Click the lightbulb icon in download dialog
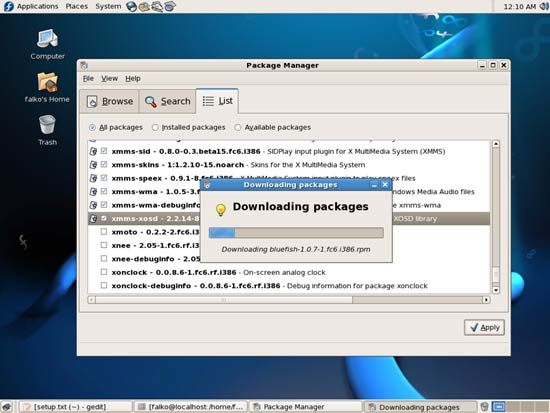Viewport: 550px width, 413px height. (221, 209)
